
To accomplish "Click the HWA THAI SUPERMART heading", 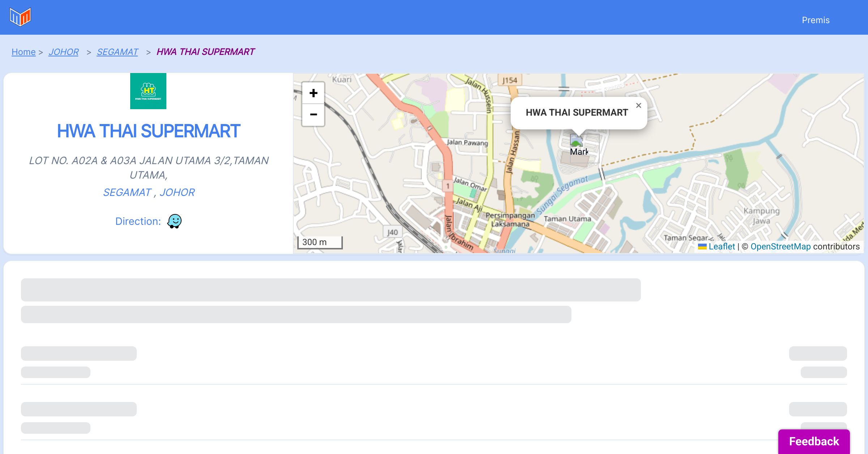I will tap(148, 131).
